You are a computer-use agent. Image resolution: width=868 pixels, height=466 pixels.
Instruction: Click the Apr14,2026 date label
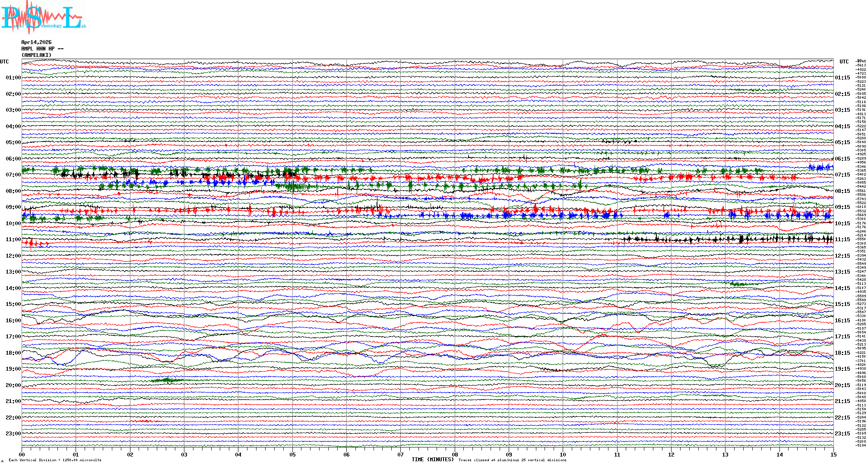(36, 42)
